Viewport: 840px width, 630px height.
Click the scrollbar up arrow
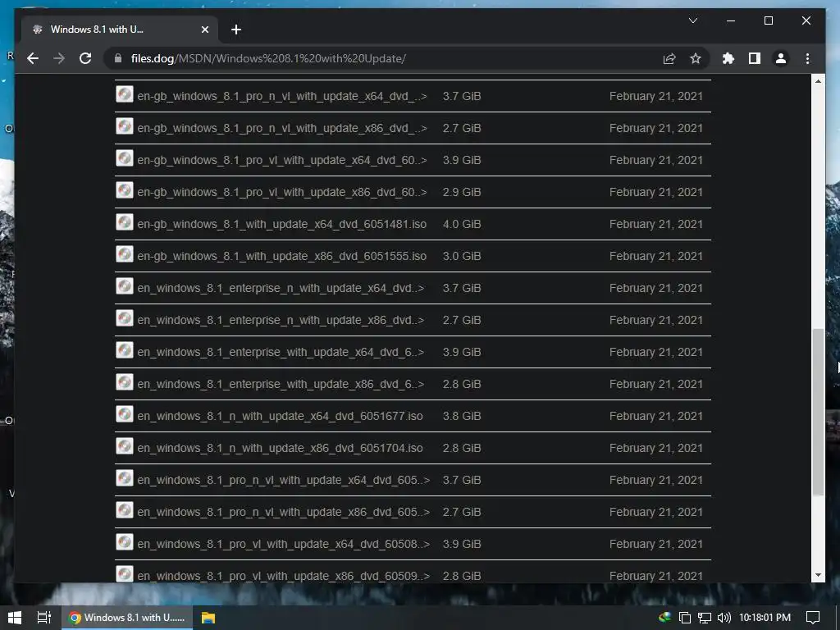818,81
